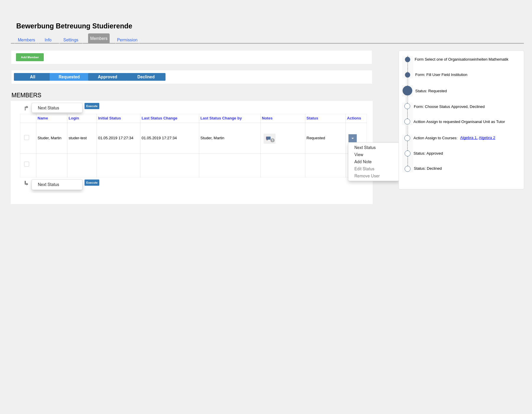Click the large Status: Requested workflow circle
The image size is (532, 414).
(407, 91)
